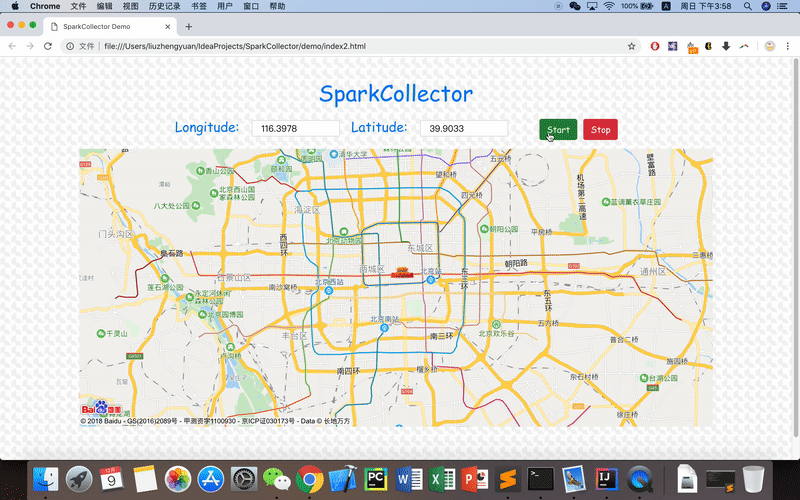Click the 朝阳公园 park marker

click(484, 229)
